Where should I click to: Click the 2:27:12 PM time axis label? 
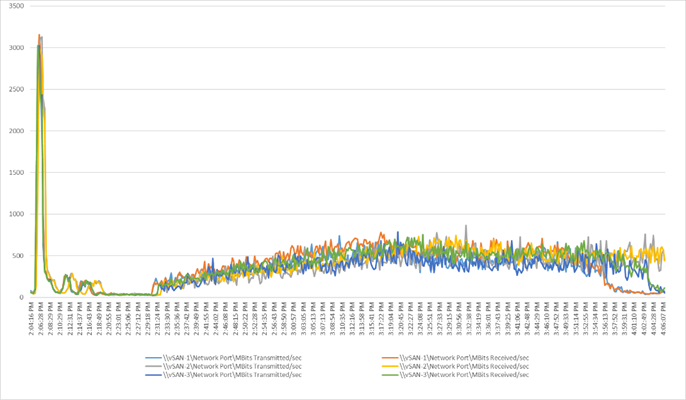point(138,318)
